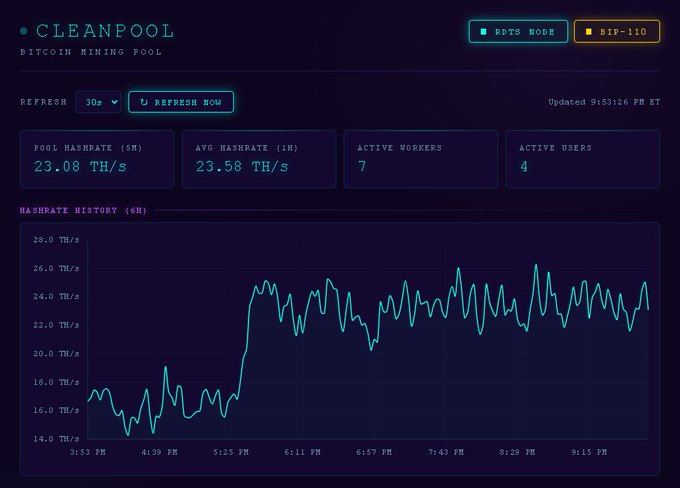Click the 4:39 PM time axis label

(159, 452)
